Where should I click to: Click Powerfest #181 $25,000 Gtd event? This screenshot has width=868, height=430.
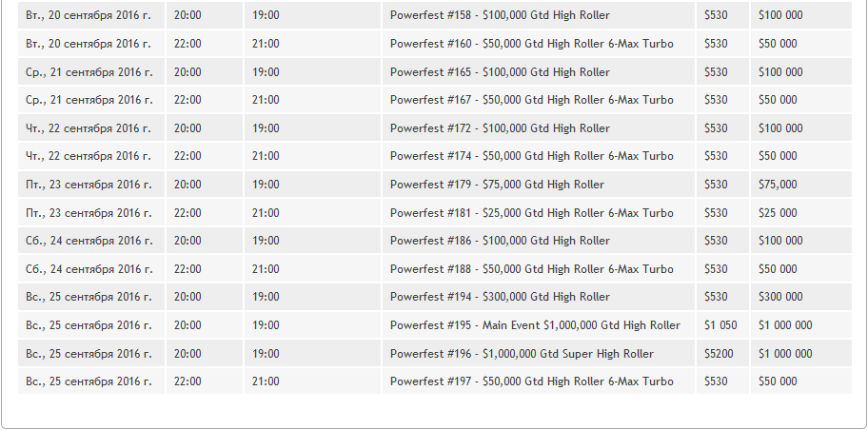tap(531, 213)
